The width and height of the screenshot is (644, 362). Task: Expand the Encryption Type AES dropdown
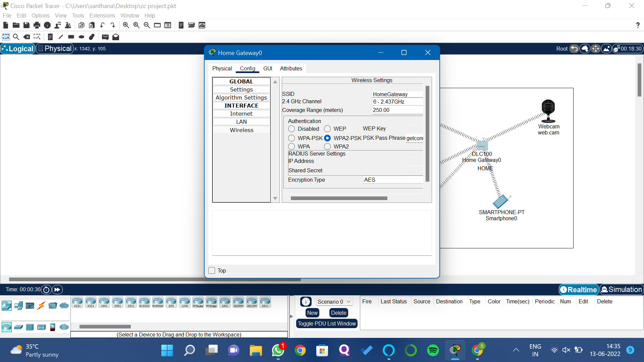click(392, 180)
